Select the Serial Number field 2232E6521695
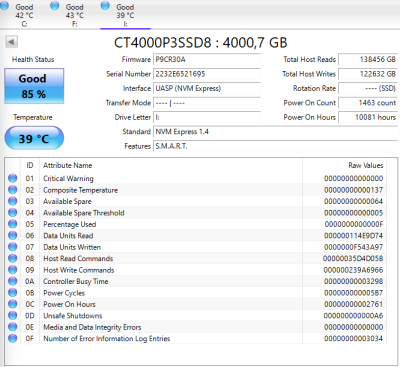The width and height of the screenshot is (400, 367). click(x=207, y=74)
